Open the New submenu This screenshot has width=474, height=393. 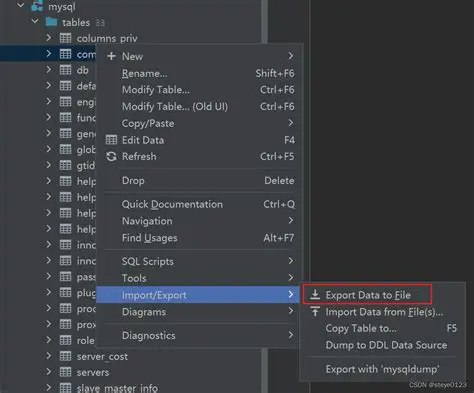pyautogui.click(x=199, y=56)
